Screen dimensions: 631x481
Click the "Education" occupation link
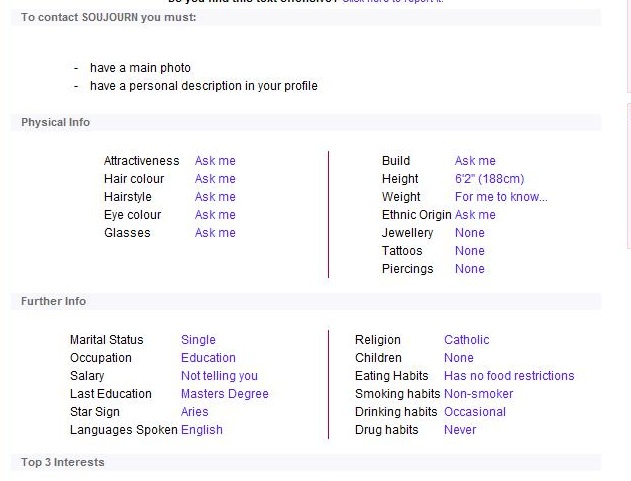tap(208, 358)
